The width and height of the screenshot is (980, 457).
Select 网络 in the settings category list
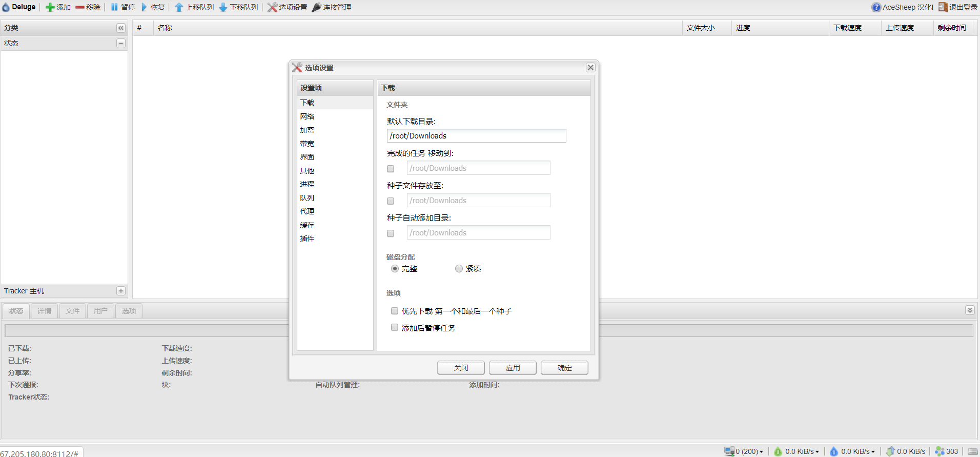click(x=308, y=116)
